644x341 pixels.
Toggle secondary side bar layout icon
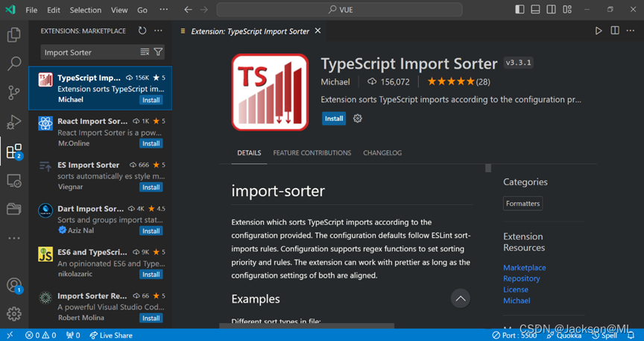(551, 10)
